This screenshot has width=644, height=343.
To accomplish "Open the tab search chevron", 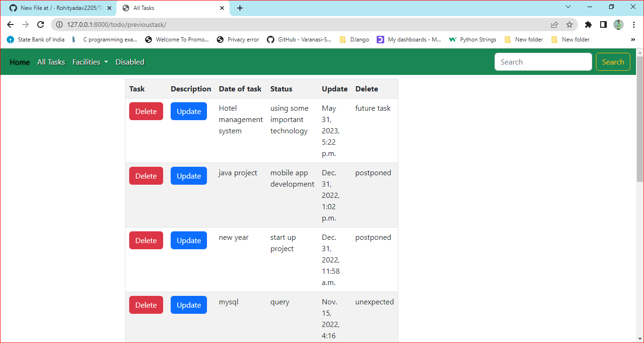I will click(568, 7).
